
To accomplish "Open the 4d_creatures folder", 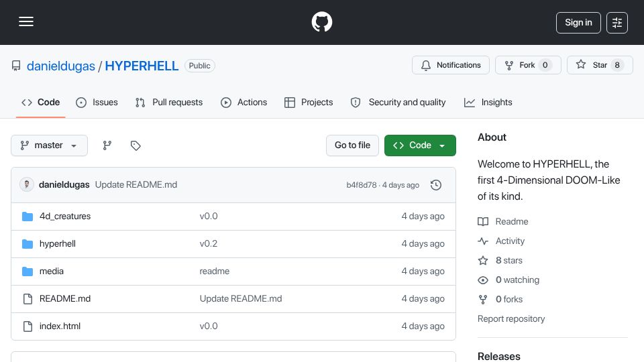I will 65,217.
